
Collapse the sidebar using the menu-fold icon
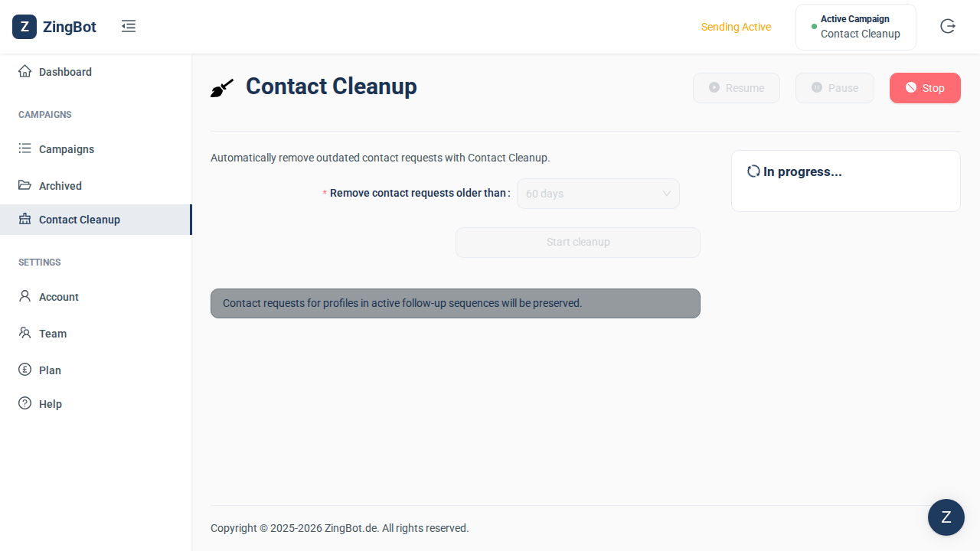(x=129, y=27)
